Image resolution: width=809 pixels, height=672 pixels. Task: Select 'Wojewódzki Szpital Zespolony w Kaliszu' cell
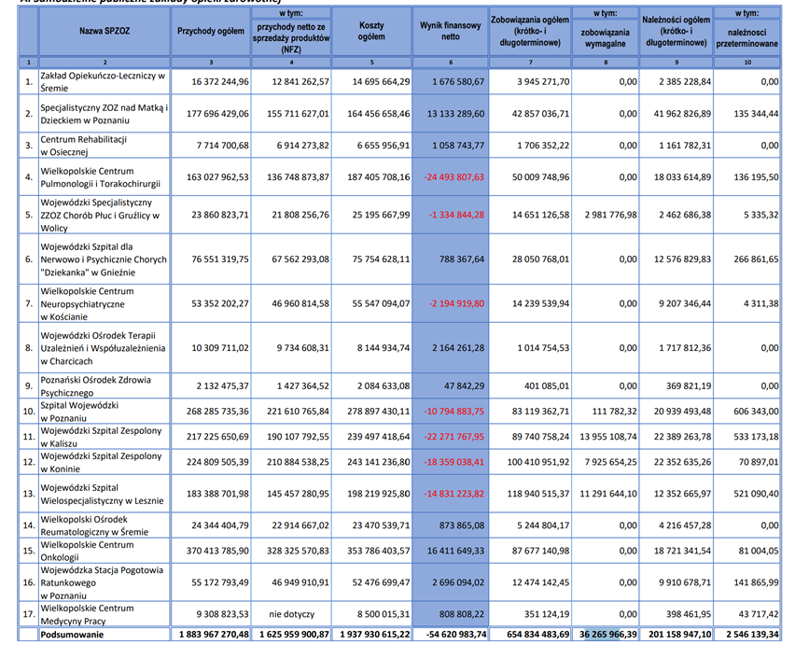click(105, 437)
